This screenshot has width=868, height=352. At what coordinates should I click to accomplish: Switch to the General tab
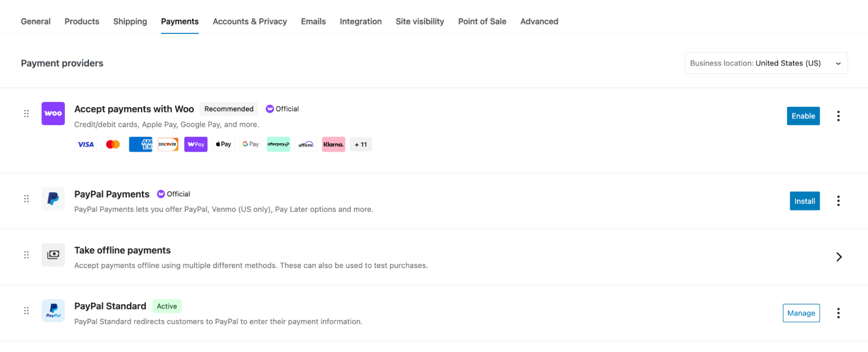pyautogui.click(x=36, y=21)
